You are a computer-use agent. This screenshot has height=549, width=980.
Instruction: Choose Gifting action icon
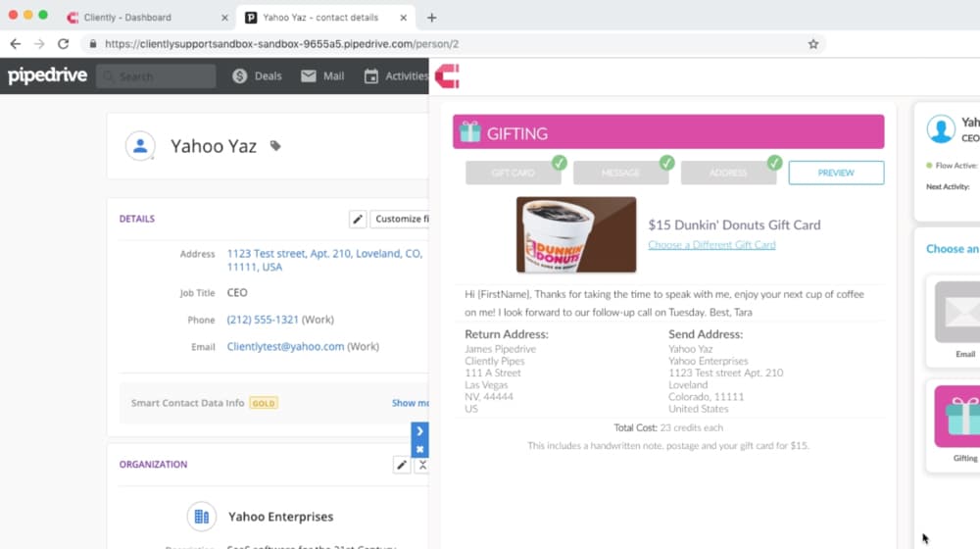tap(958, 417)
